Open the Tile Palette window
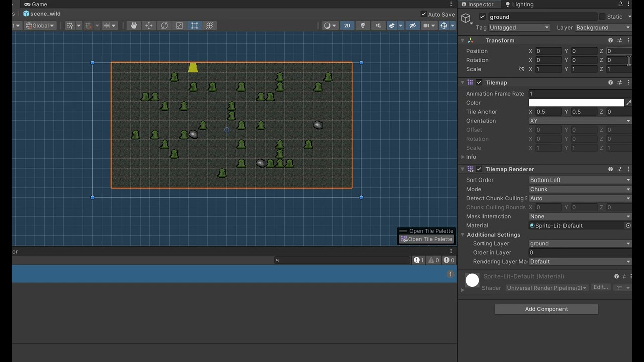The image size is (644, 362). click(x=426, y=239)
